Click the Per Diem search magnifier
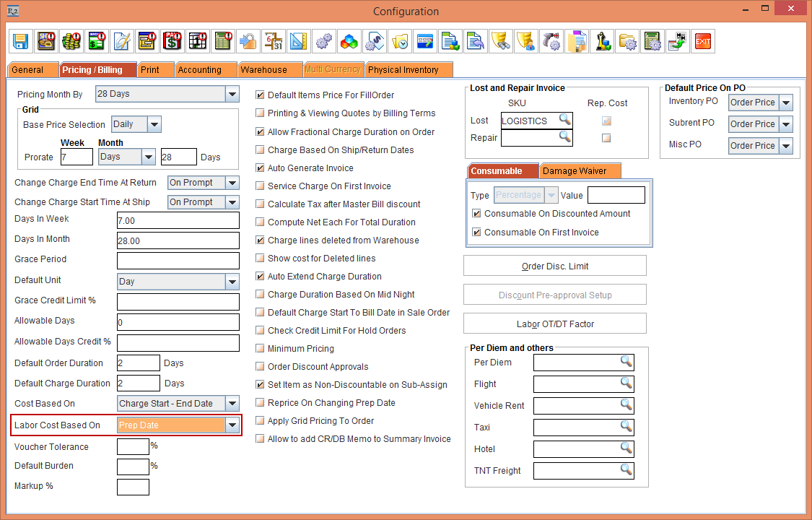The height and width of the screenshot is (520, 812). click(x=626, y=362)
